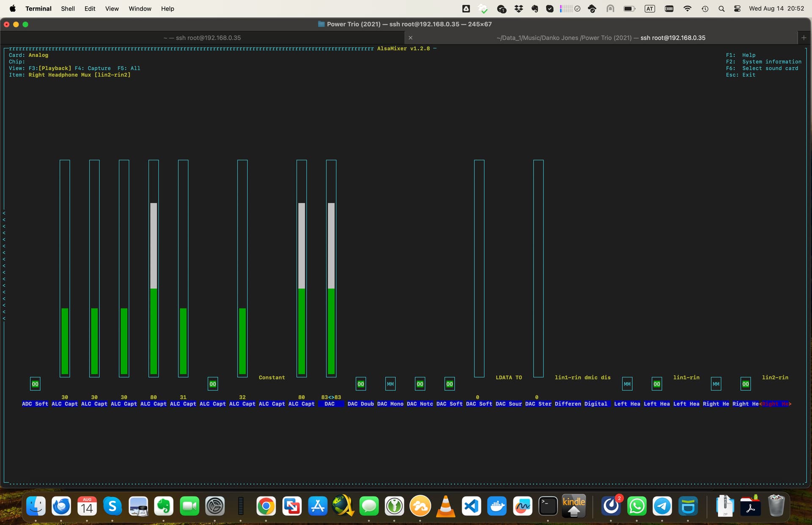
Task: Toggle the ADC Soft mute box
Action: point(35,384)
